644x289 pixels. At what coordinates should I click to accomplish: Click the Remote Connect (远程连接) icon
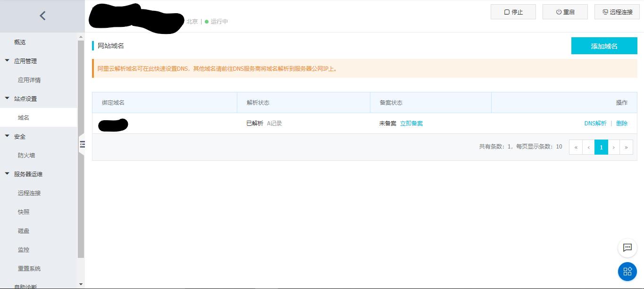click(x=606, y=12)
